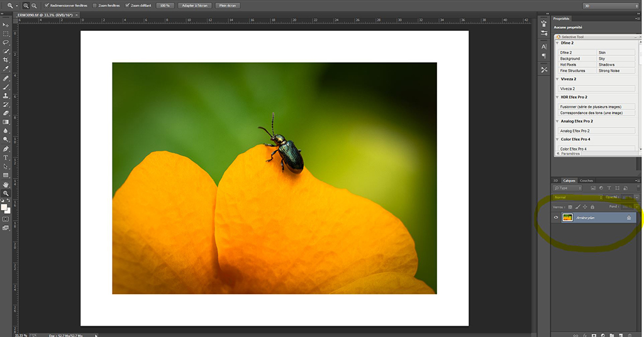The height and width of the screenshot is (337, 644).
Task: Open the Normal blend mode dropdown
Action: pos(577,197)
